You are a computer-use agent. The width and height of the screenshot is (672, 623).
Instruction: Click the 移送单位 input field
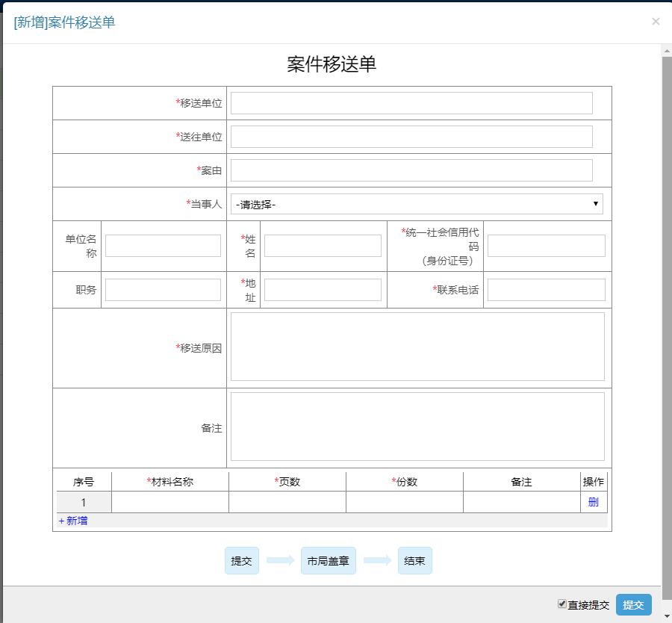click(411, 103)
